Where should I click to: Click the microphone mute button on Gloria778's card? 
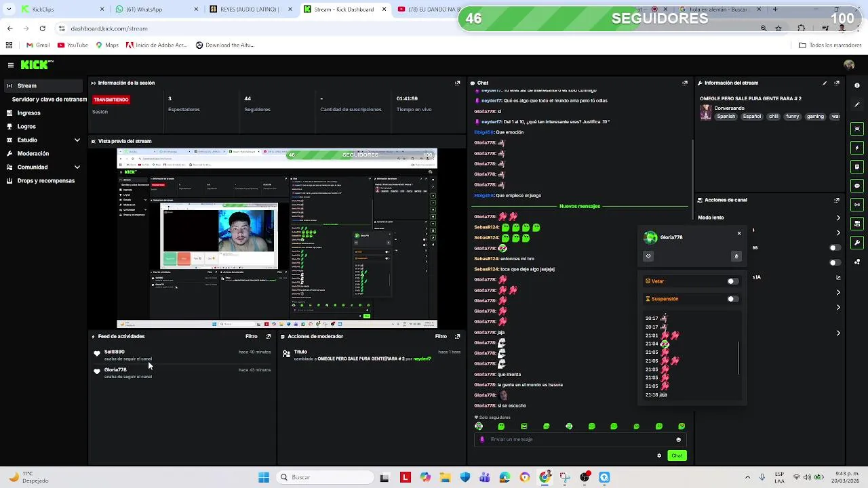736,256
